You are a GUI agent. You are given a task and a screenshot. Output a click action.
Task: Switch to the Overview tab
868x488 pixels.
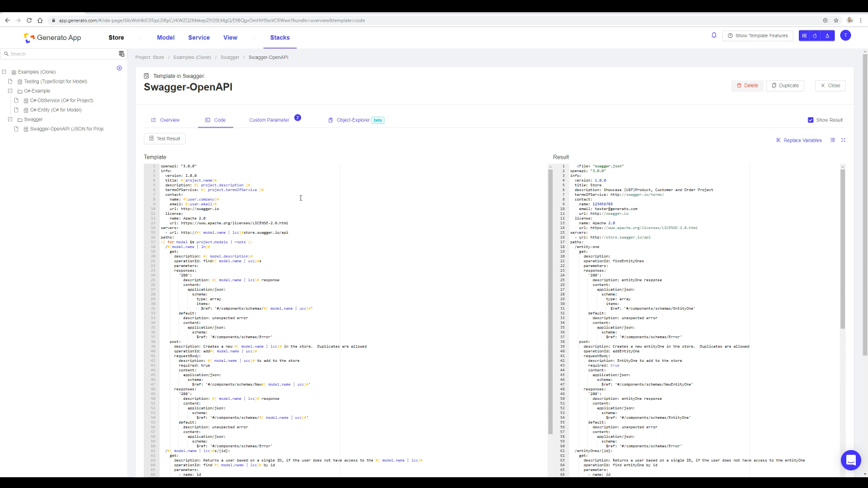click(165, 120)
